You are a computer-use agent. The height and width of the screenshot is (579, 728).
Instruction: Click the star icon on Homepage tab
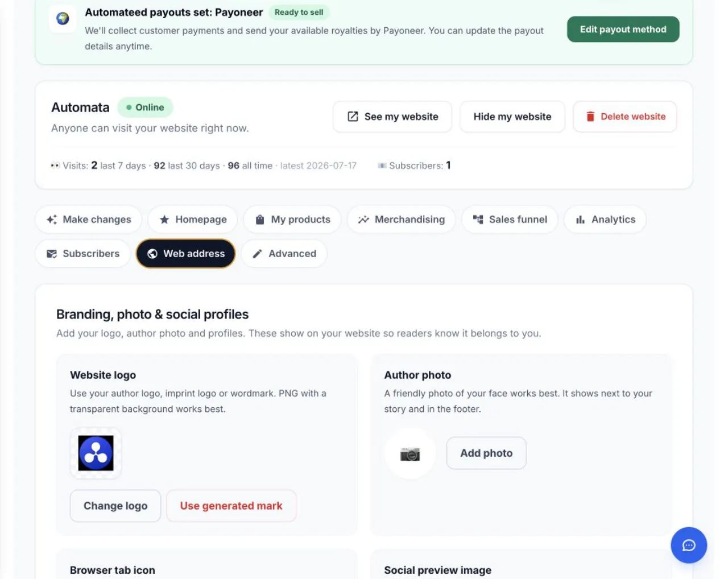point(164,220)
